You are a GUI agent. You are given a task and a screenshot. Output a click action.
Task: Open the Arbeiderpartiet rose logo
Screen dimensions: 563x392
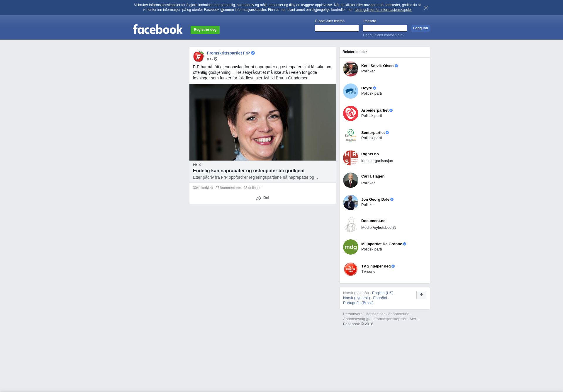[x=351, y=113]
